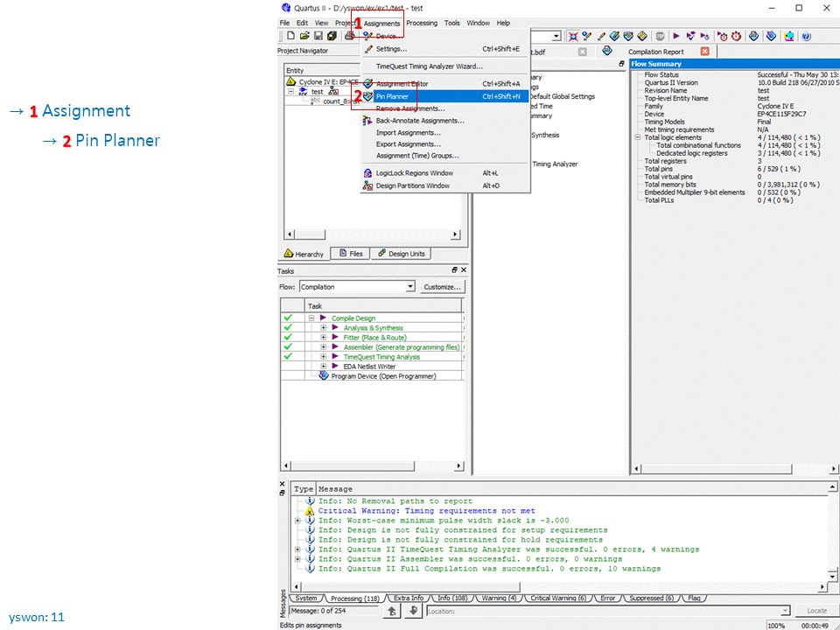Click the purple Start Compilation play icon

tap(676, 36)
